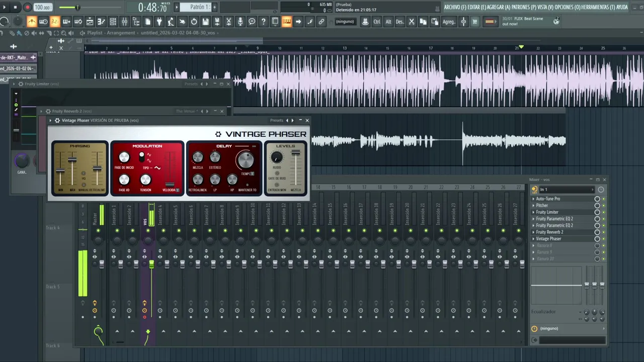
Task: Open the EDITAR (E) menu
Action: point(476,7)
